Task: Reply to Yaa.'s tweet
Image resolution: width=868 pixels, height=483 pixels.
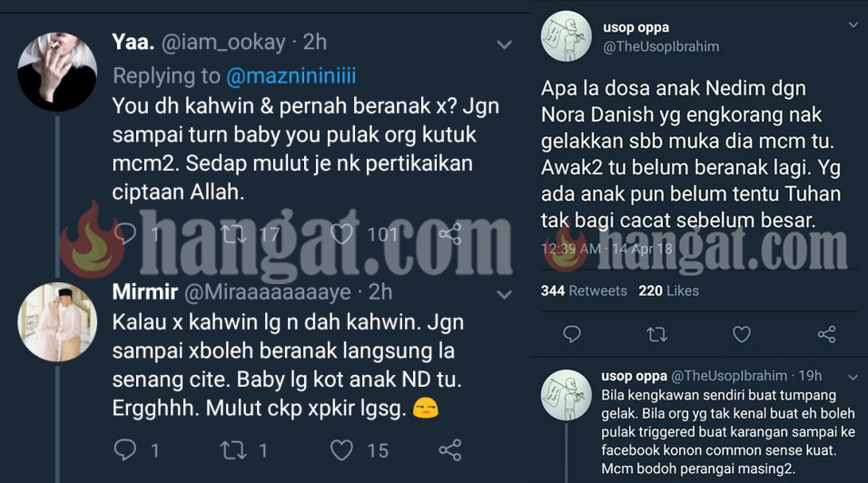Action: (125, 234)
